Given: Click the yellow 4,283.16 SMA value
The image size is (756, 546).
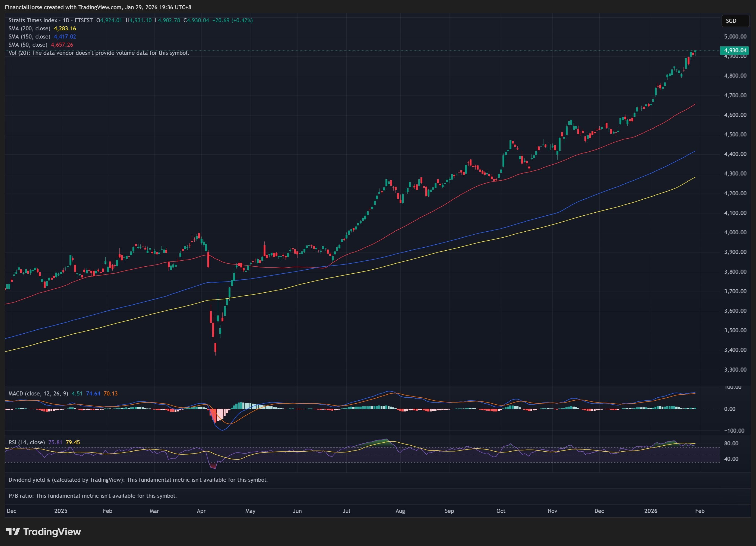Looking at the screenshot, I should pyautogui.click(x=65, y=29).
